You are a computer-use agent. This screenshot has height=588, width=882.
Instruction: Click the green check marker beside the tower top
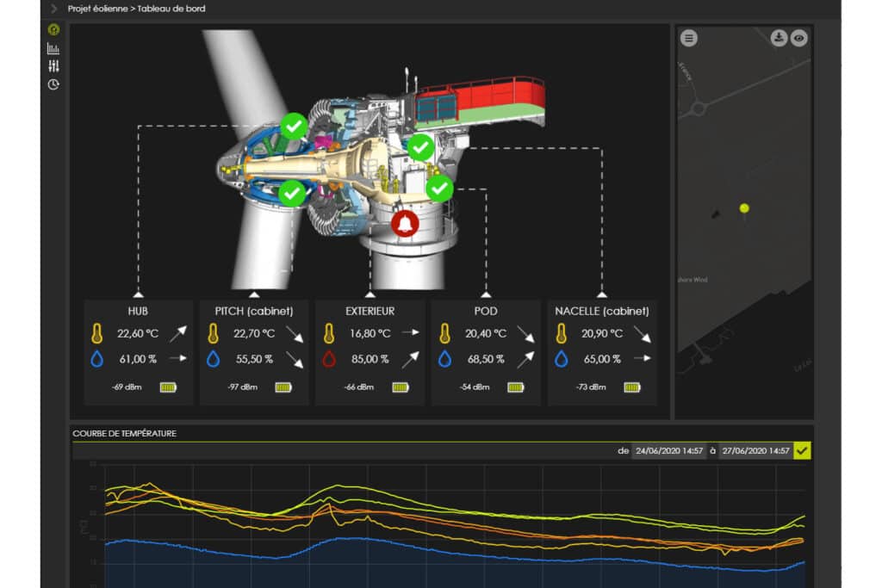coord(439,189)
